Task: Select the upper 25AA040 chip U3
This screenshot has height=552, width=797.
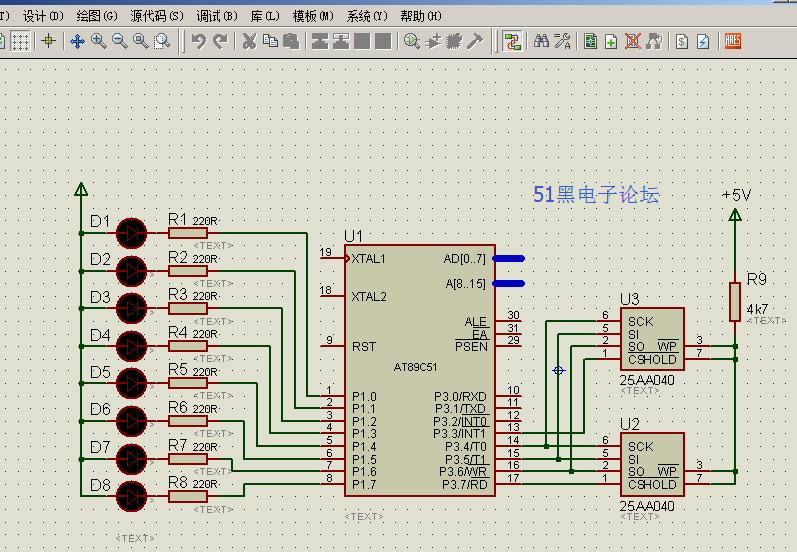Action: click(652, 339)
